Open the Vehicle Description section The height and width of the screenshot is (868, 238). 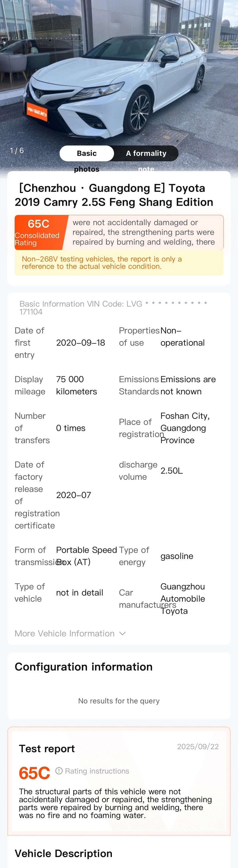pyautogui.click(x=63, y=853)
